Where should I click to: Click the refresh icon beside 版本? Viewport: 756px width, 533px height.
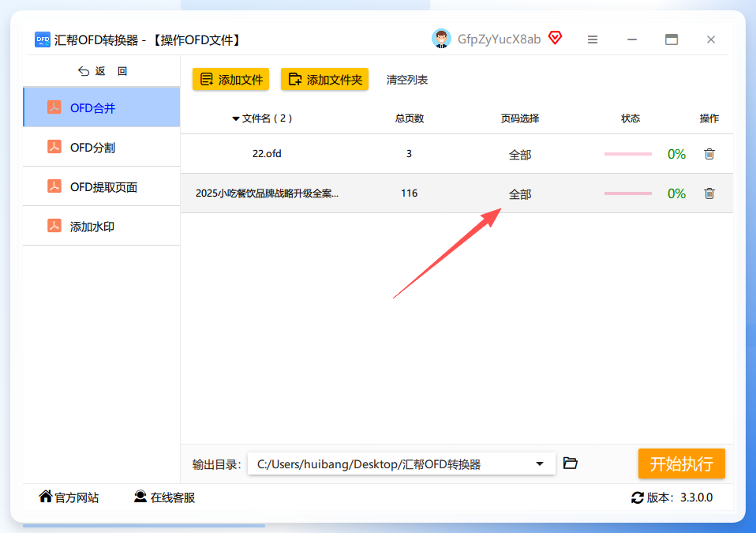(x=638, y=497)
